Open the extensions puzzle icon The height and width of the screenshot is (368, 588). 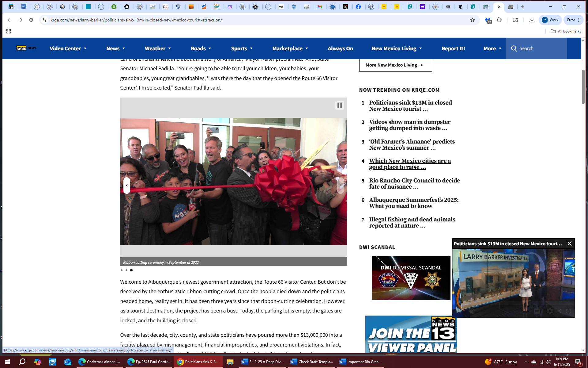pyautogui.click(x=499, y=20)
